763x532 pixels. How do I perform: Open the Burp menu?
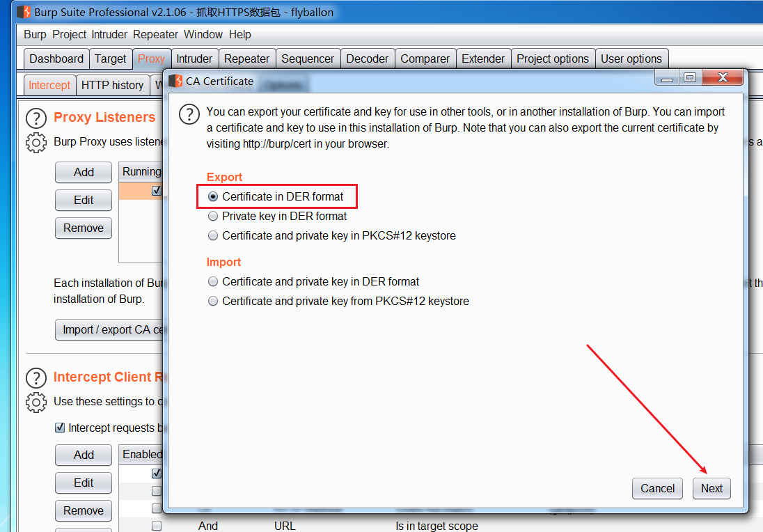point(35,35)
